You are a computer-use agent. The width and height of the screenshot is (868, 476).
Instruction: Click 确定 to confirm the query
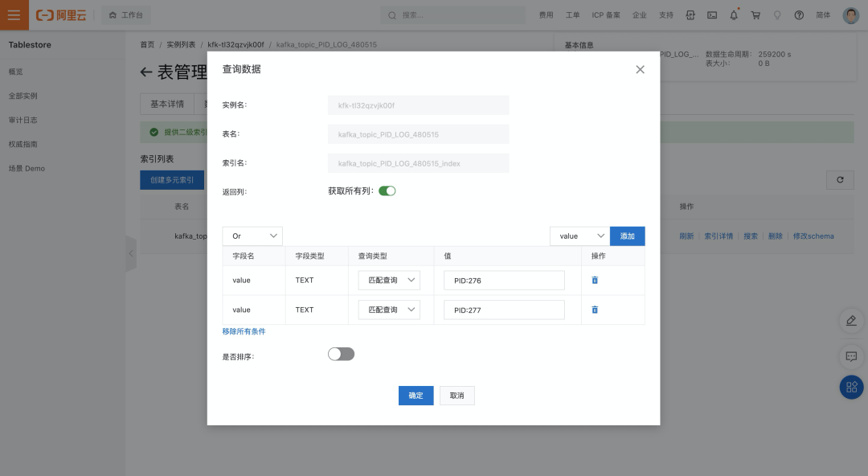point(416,396)
